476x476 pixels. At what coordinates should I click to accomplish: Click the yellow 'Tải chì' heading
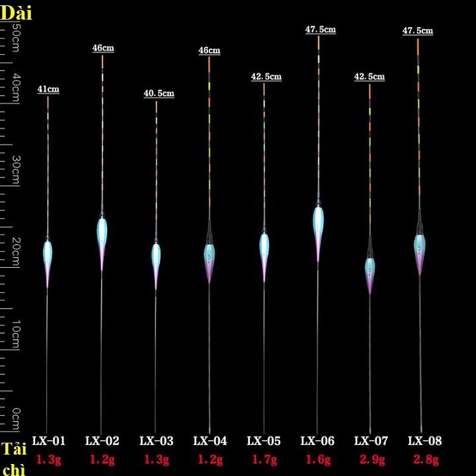coord(15,459)
